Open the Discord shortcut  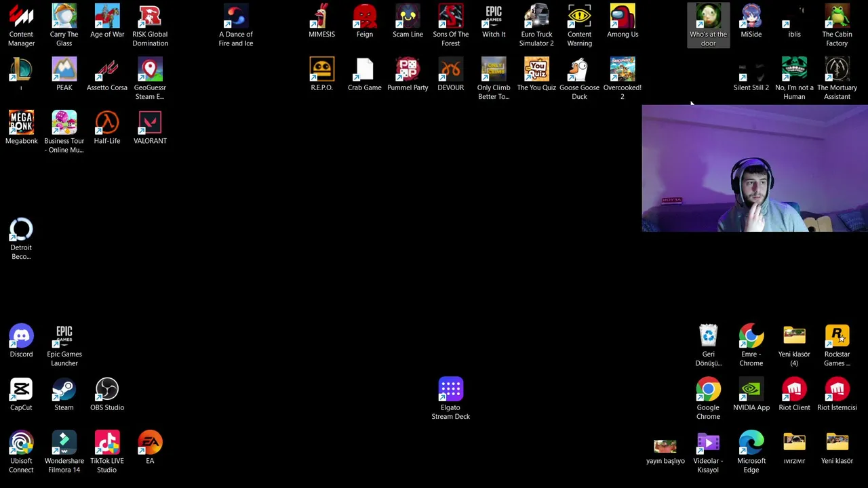click(21, 341)
